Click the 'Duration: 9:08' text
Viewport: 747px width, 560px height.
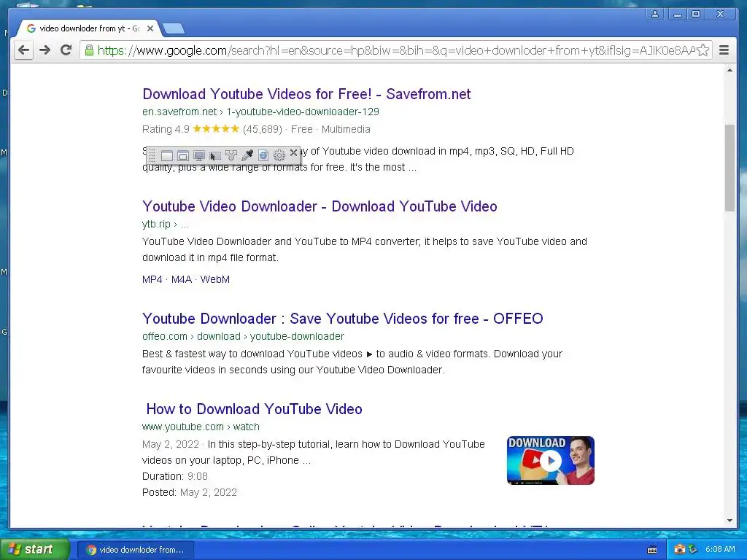175,477
